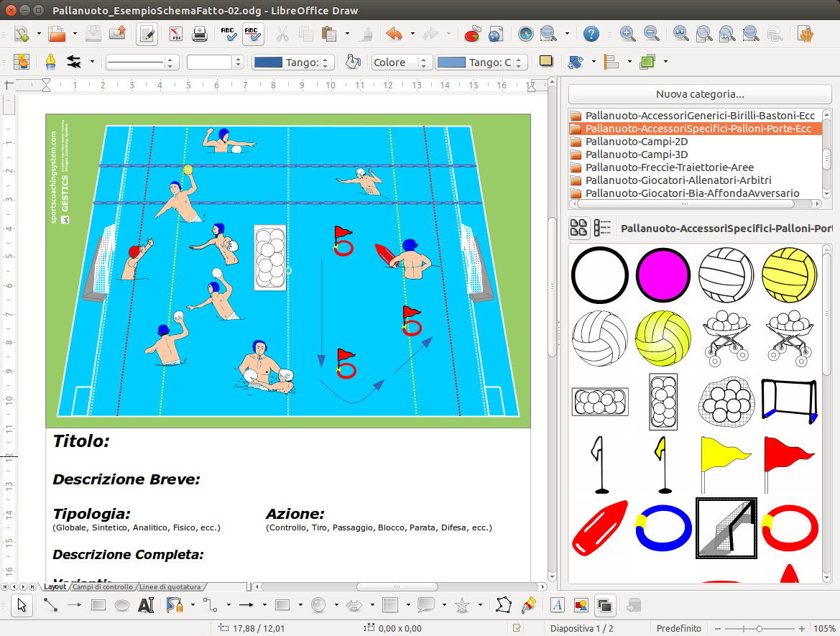
Task: Switch gallery to icon view
Action: coord(578,229)
